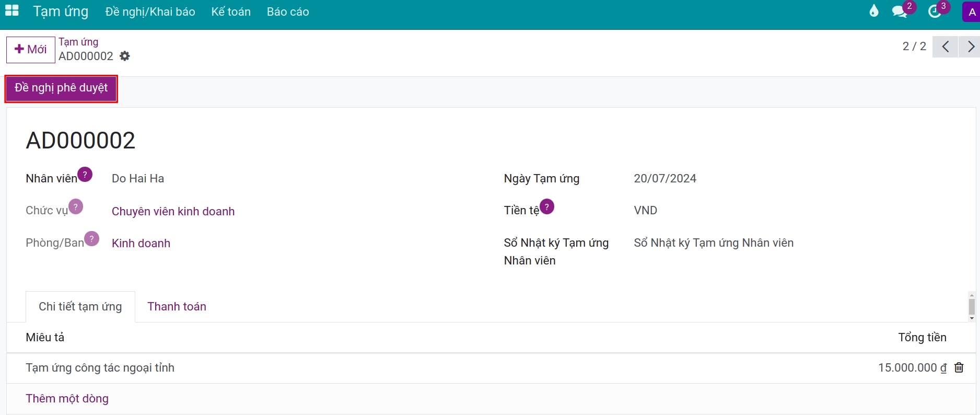Click the Đề nghị phê duyệt button
The image size is (980, 415).
tap(61, 88)
